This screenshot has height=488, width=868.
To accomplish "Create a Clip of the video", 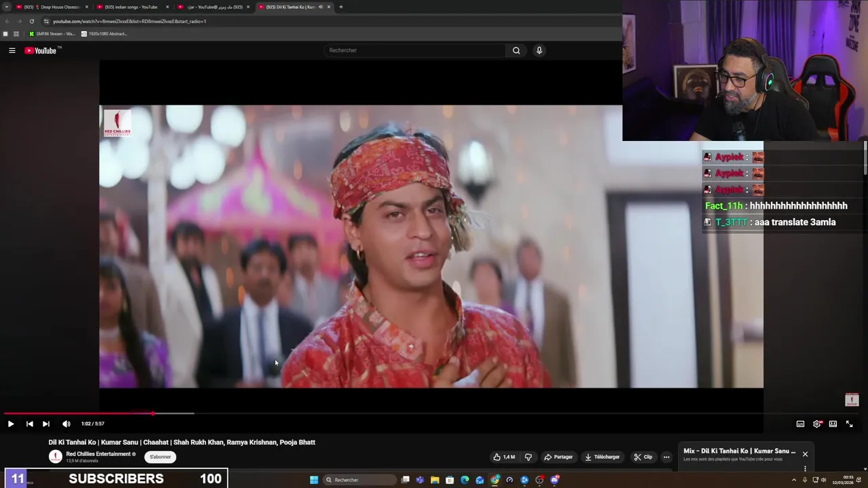I will [x=643, y=457].
